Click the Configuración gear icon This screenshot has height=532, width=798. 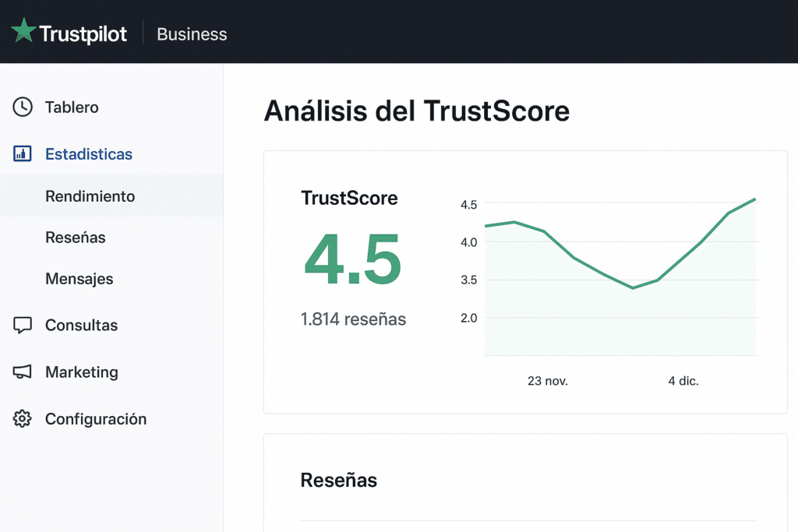click(x=19, y=418)
